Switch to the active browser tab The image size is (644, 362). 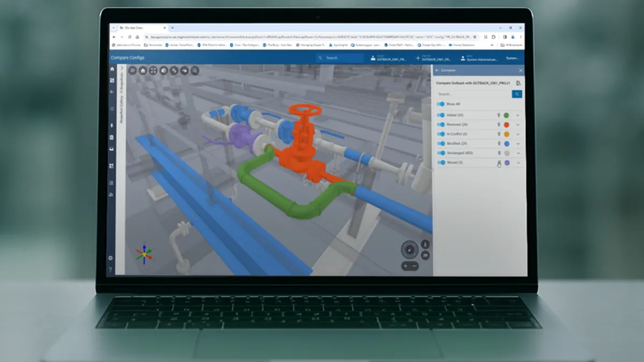(132, 27)
